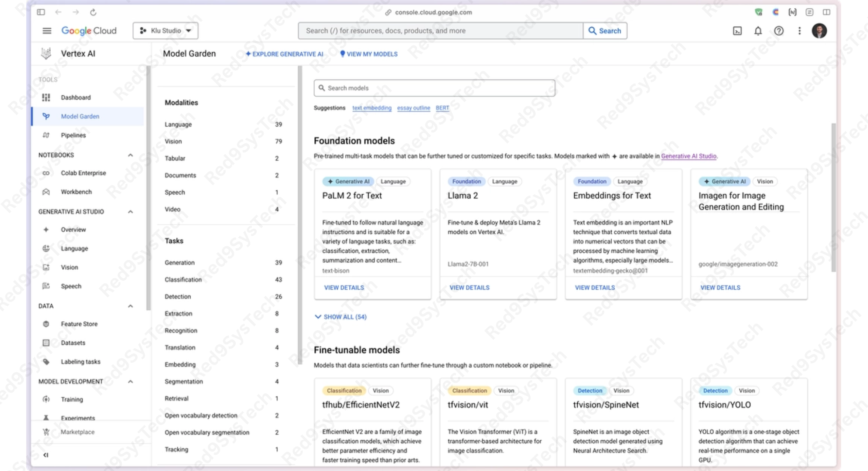Collapse the Data section
The height and width of the screenshot is (471, 868).
(x=130, y=306)
